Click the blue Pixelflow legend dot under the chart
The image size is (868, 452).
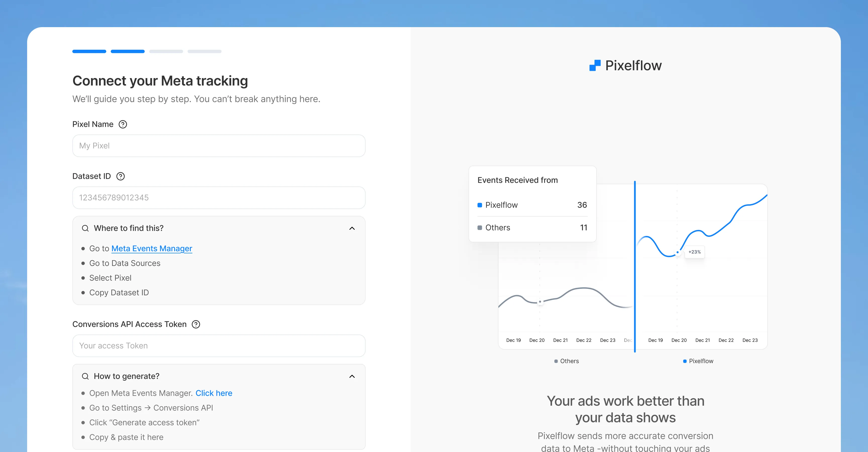pos(684,361)
